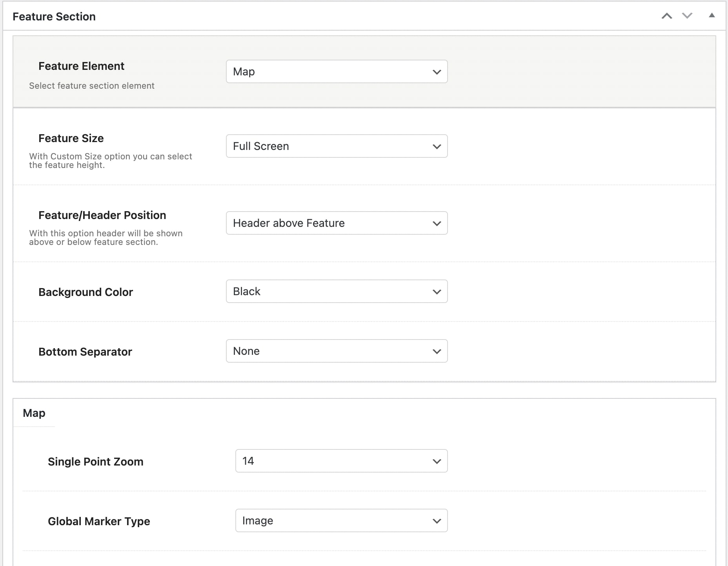The height and width of the screenshot is (566, 728).
Task: Click the Single Point Zoom field label
Action: (x=95, y=462)
